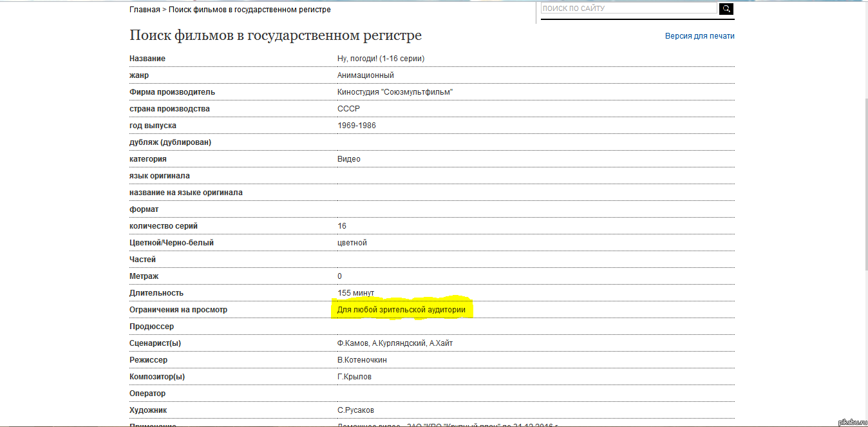The height and width of the screenshot is (427, 868).
Task: Click the producer value 'Киностудия "Союзмультфильм"'
Action: coord(395,92)
